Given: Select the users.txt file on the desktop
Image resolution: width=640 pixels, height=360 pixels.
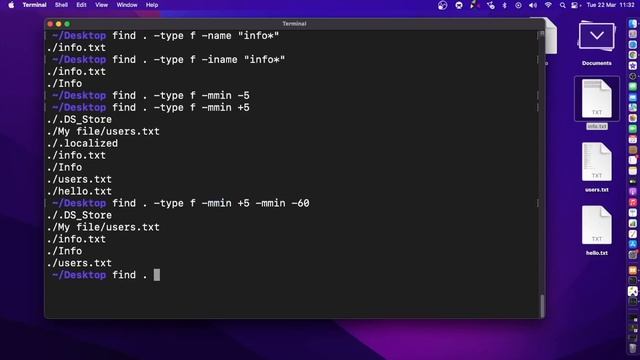Looking at the screenshot, I should [597, 167].
